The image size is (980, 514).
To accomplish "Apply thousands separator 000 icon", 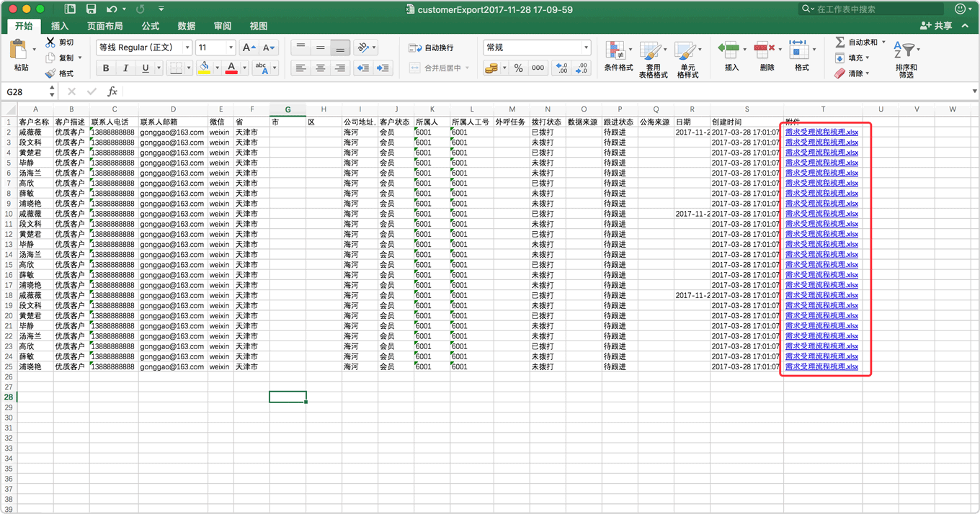I will (x=538, y=68).
